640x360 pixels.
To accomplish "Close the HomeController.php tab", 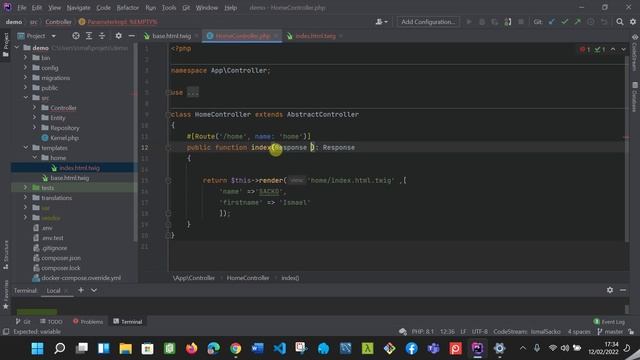I will pos(276,36).
